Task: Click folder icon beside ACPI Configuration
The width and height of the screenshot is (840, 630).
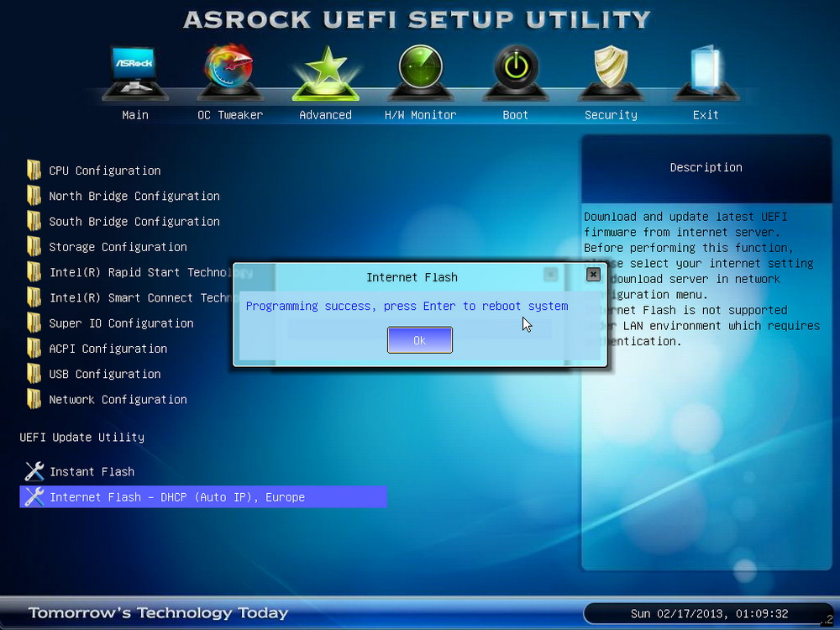Action: tap(34, 349)
